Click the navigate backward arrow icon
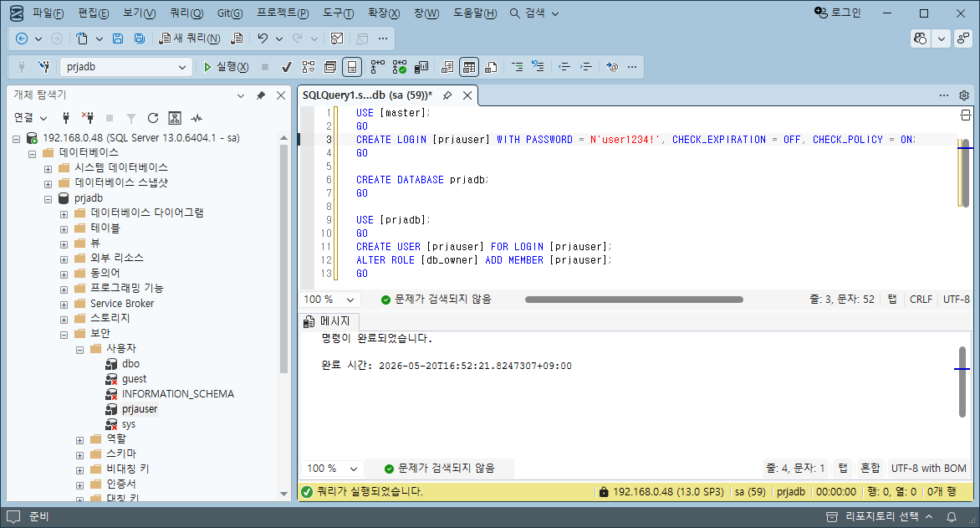The width and height of the screenshot is (980, 528). coord(21,38)
